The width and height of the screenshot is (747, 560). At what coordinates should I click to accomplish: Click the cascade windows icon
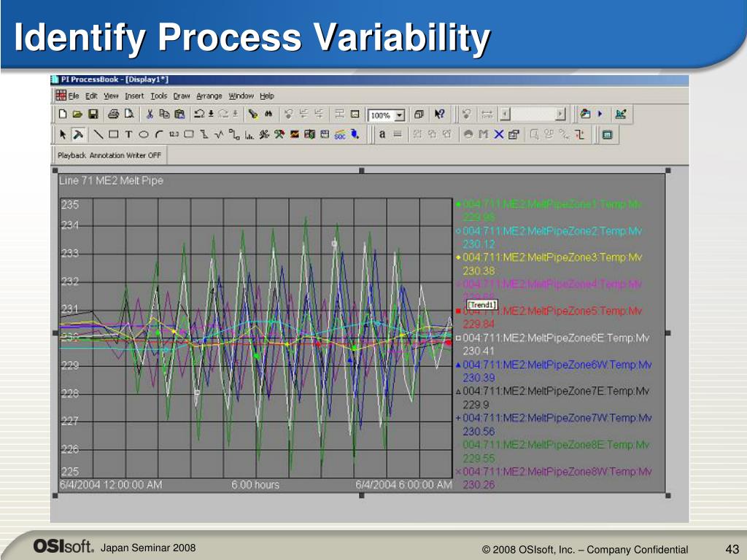419,114
